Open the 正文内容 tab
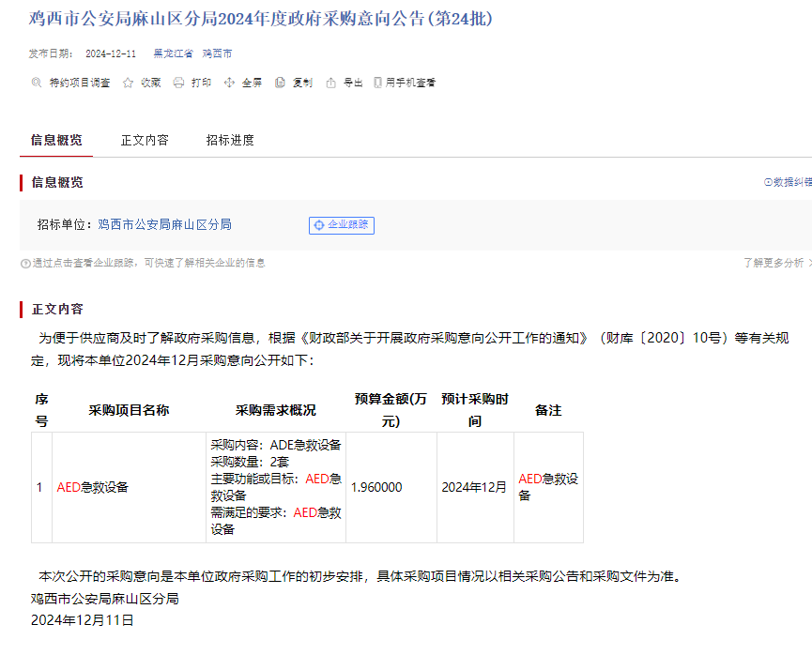The height and width of the screenshot is (655, 812). (x=145, y=140)
